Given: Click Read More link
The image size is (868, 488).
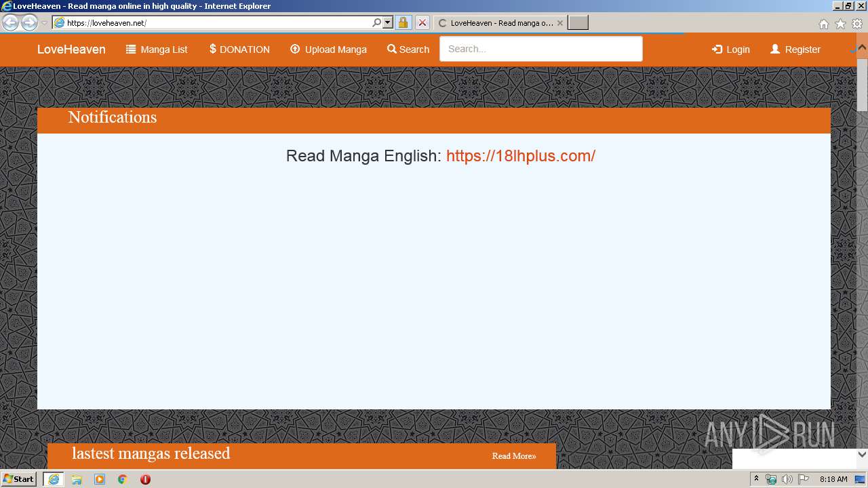Looking at the screenshot, I should 514,456.
